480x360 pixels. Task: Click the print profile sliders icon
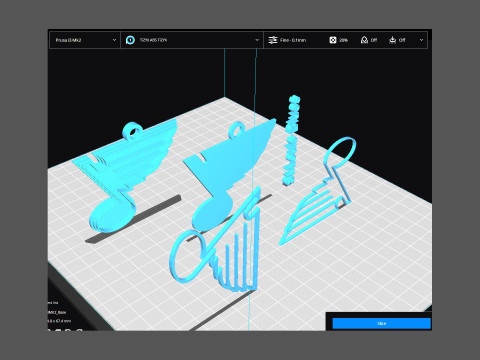click(x=273, y=40)
